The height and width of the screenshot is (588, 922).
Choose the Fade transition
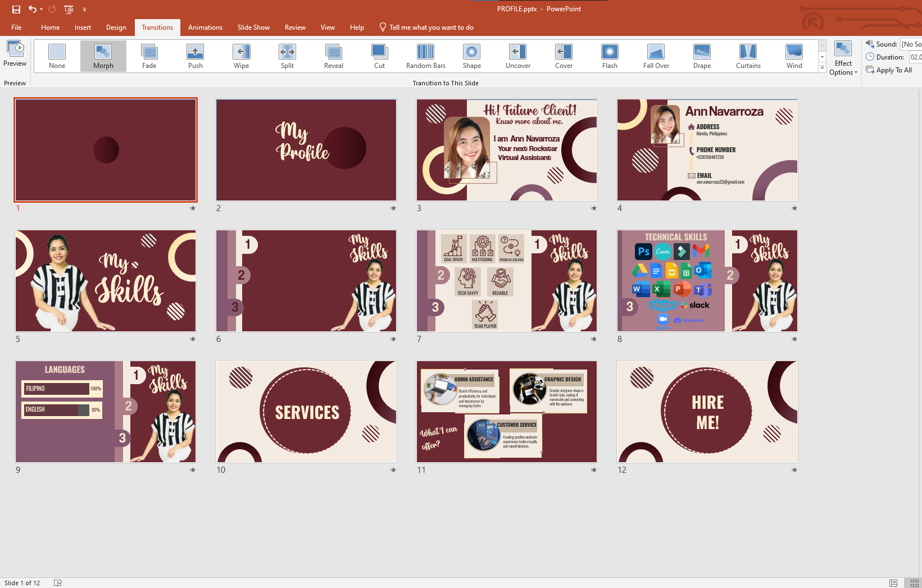[149, 57]
